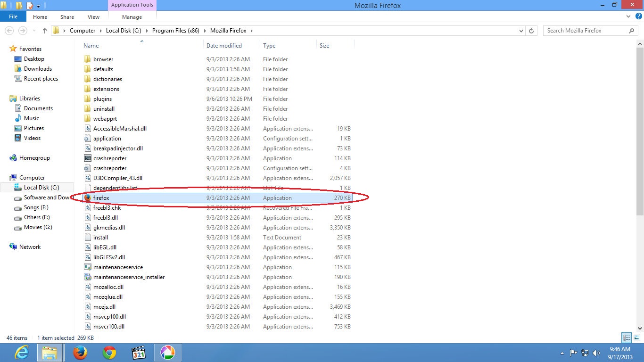Click the File Explorer taskbar icon

(x=50, y=353)
